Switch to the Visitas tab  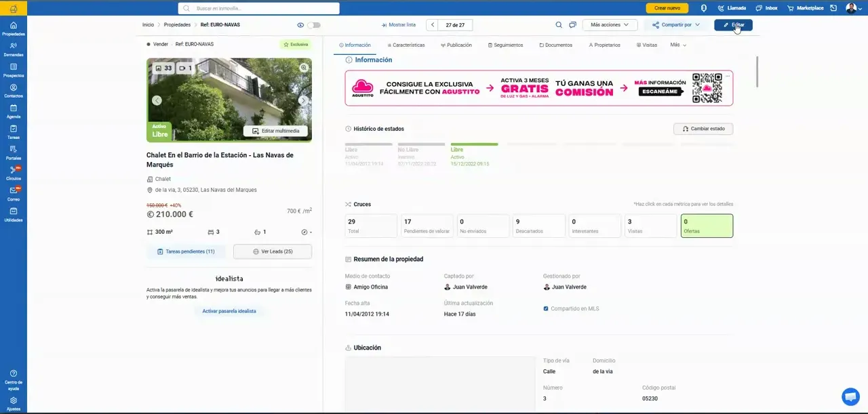(x=647, y=45)
